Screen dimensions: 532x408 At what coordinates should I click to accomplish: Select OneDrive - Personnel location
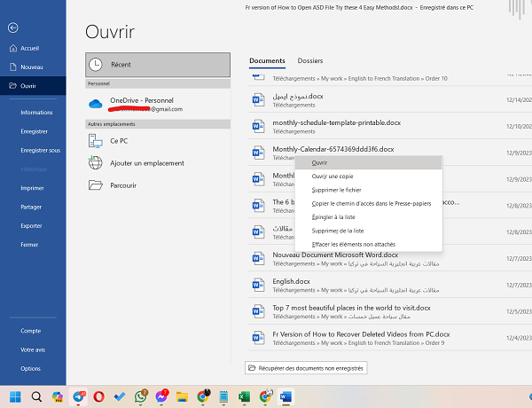(x=158, y=104)
